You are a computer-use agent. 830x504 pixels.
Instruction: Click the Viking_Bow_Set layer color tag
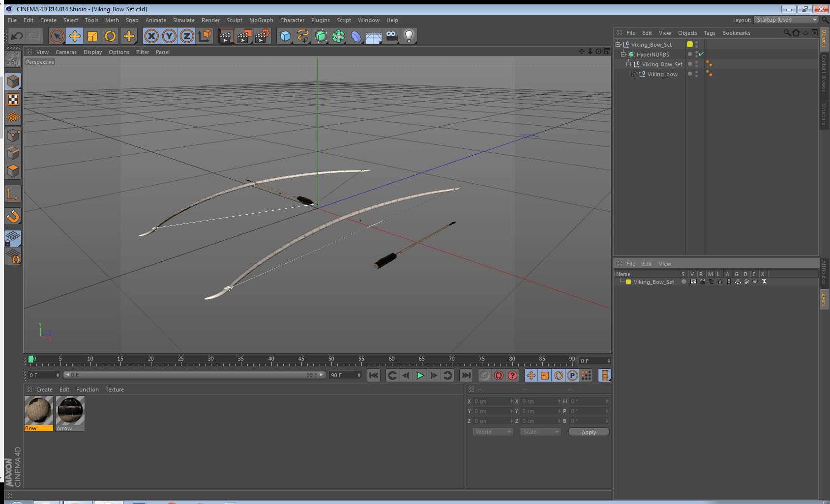click(x=690, y=44)
